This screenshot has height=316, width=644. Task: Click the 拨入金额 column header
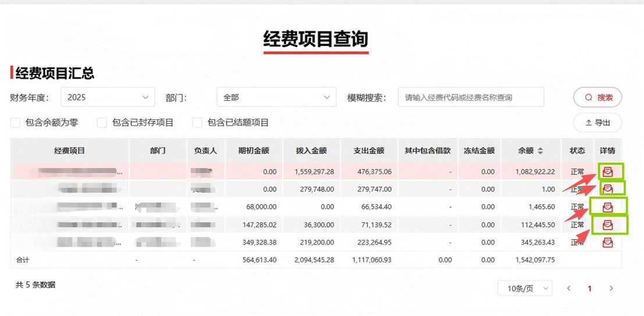311,151
